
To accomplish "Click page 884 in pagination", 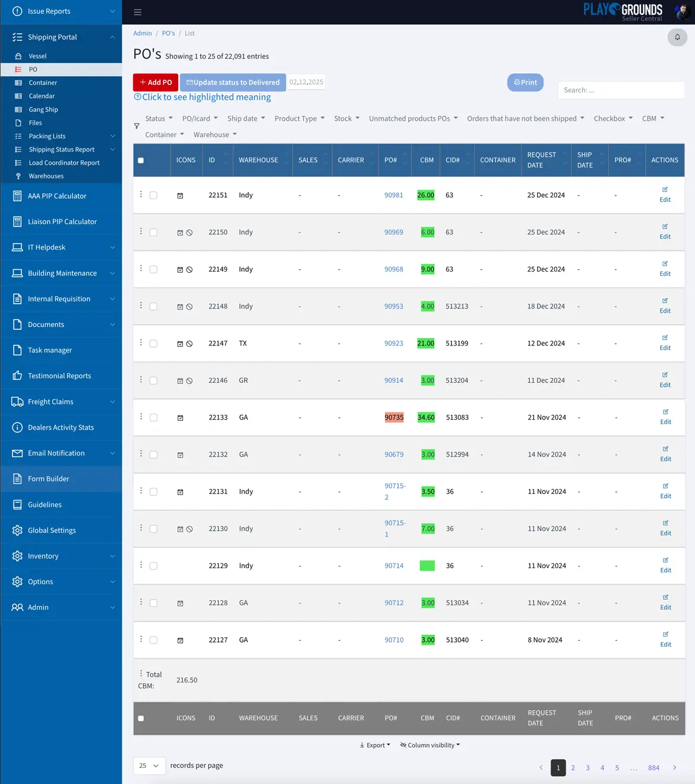I will click(653, 767).
